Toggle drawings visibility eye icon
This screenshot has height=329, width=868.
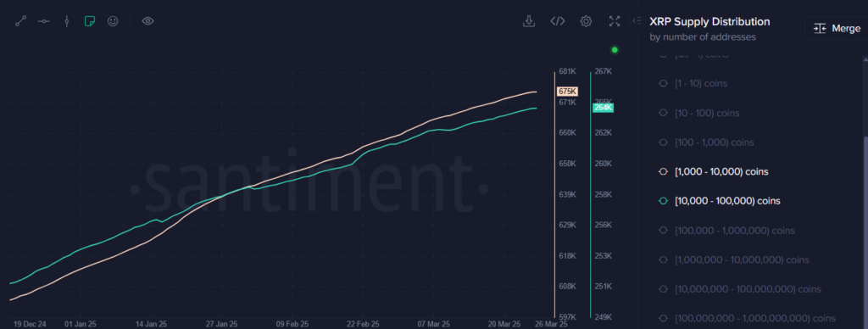[x=147, y=21]
